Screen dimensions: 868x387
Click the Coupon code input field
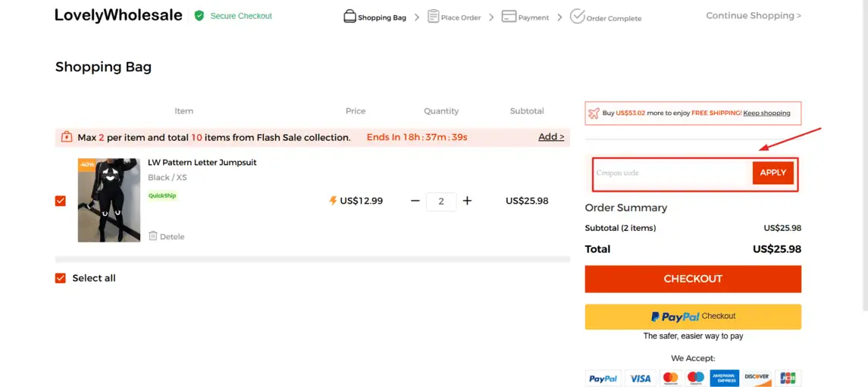pyautogui.click(x=672, y=173)
